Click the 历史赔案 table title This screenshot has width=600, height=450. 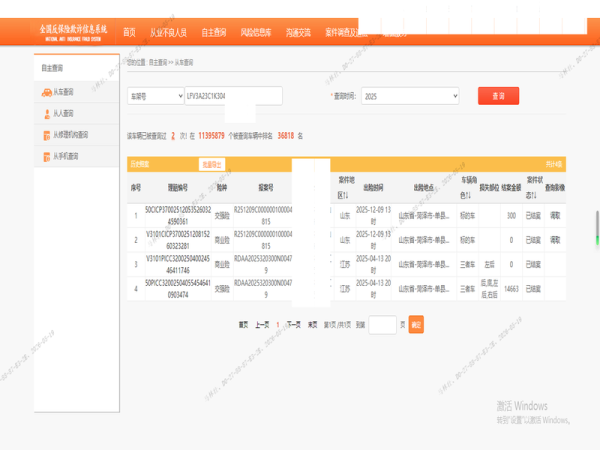pos(140,165)
